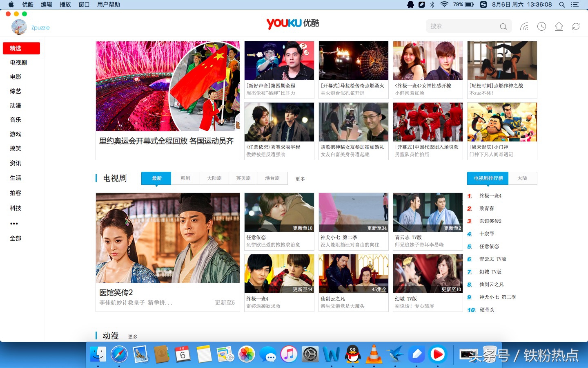
Task: Select 电影 in the left sidebar
Action: [x=16, y=77]
